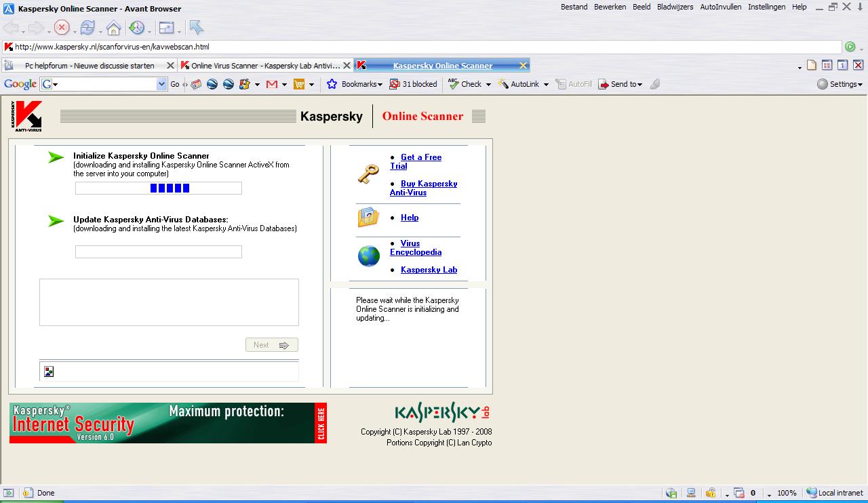This screenshot has width=868, height=503.
Task: Click the Google logo on the toolbar
Action: click(20, 84)
